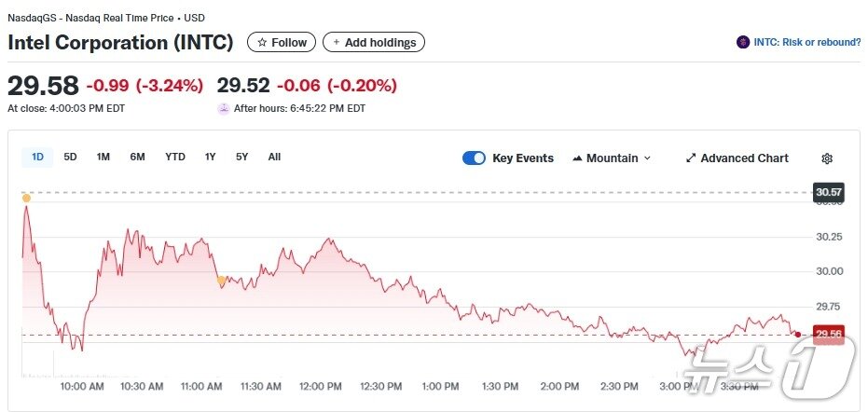The width and height of the screenshot is (868, 412).
Task: Click the chart settings gear icon
Action: click(x=826, y=158)
